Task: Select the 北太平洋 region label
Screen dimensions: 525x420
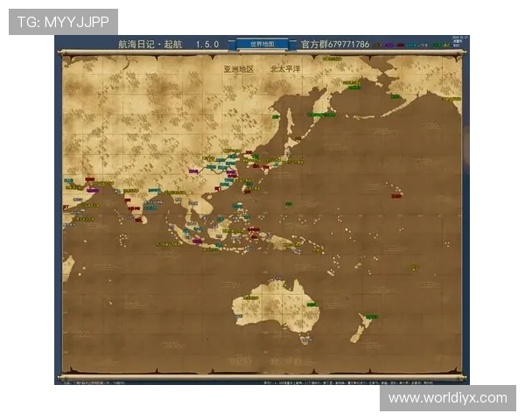Action: (x=285, y=69)
